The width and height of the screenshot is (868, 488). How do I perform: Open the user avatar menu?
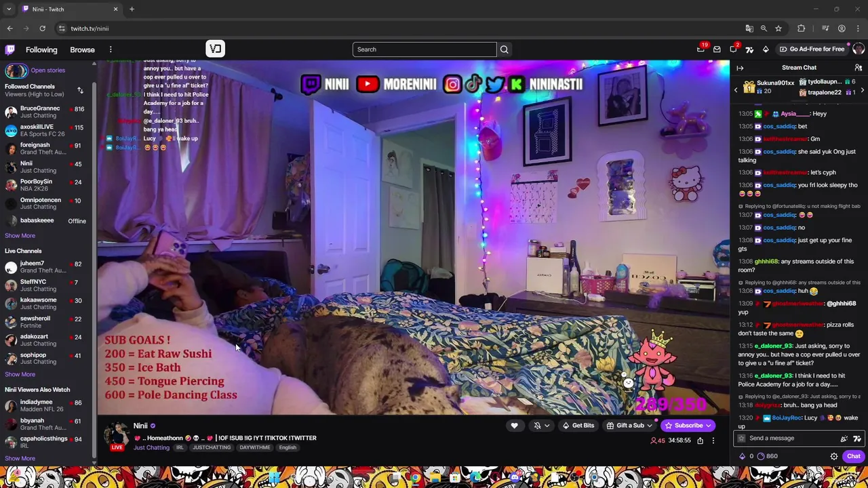coord(859,49)
